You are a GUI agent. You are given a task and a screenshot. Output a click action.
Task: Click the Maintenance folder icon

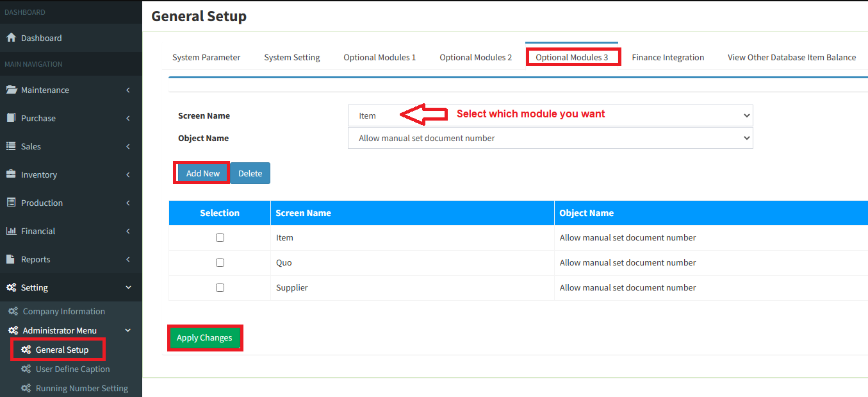(11, 90)
